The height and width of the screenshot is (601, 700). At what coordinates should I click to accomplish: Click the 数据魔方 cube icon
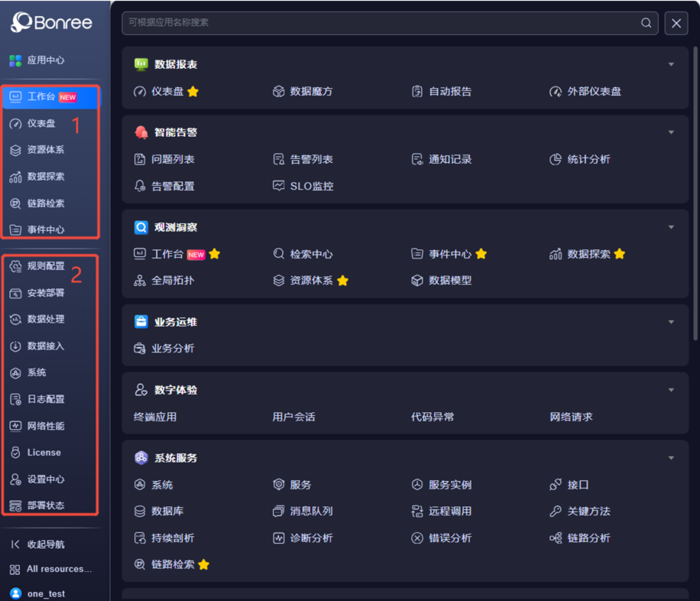pyautogui.click(x=279, y=92)
